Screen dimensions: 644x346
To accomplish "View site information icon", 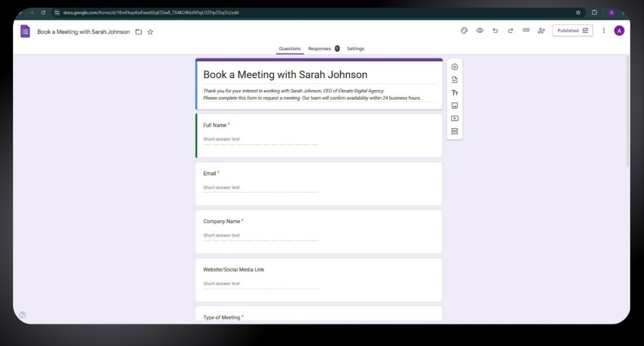I will click(57, 13).
